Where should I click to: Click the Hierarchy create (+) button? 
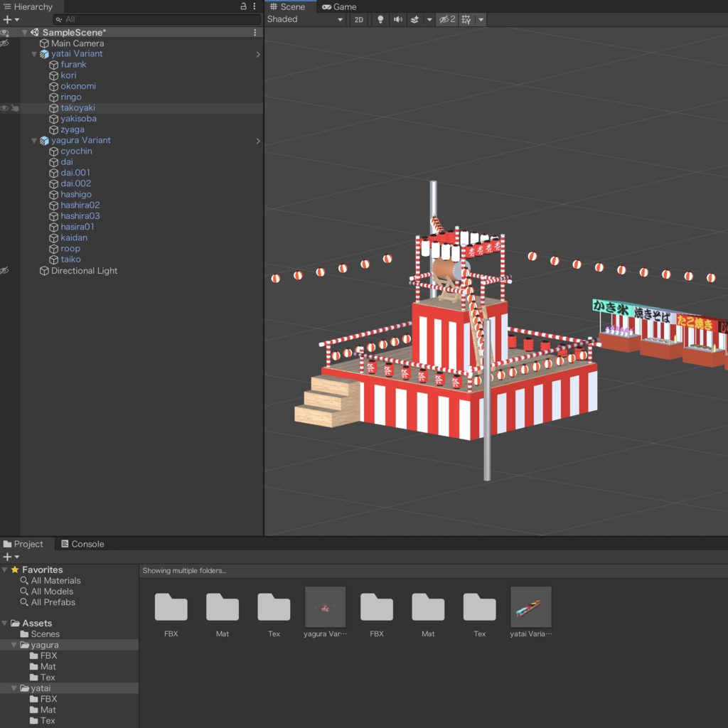tap(8, 20)
